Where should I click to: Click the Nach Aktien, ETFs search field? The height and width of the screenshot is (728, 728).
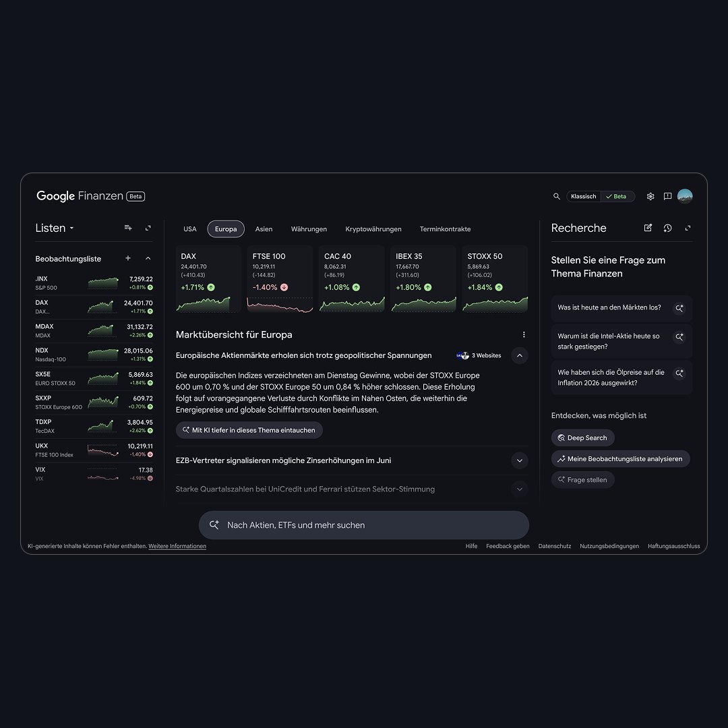[364, 525]
